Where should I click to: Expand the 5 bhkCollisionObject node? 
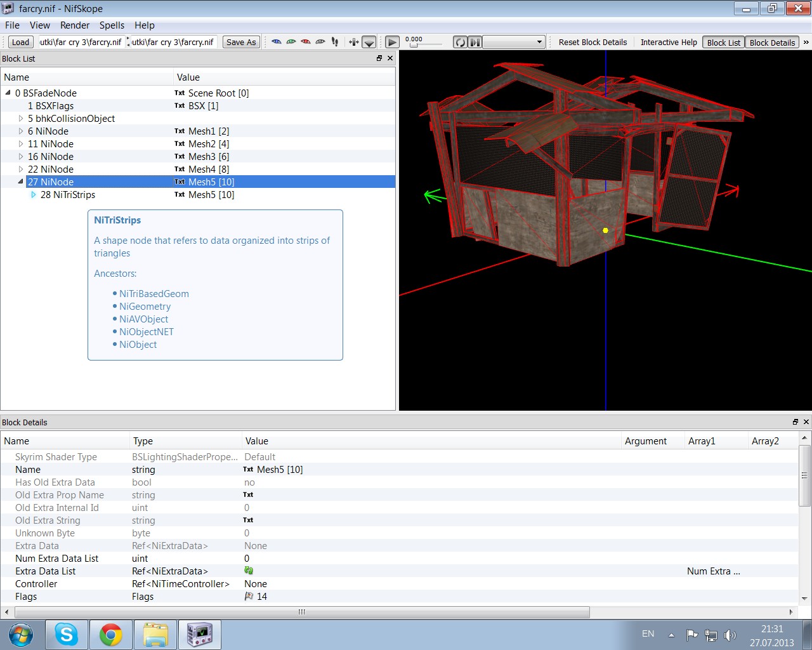click(x=21, y=118)
